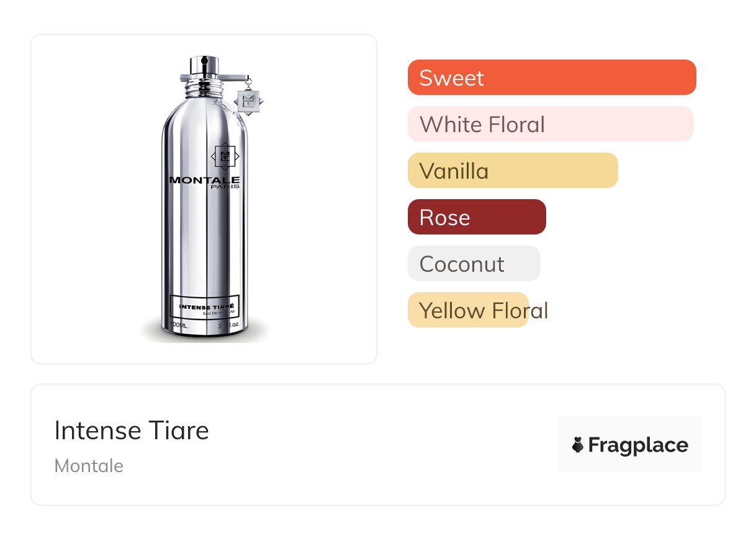Click the Fragplace perfume bottle logo icon
This screenshot has height=536, width=756.
(578, 445)
